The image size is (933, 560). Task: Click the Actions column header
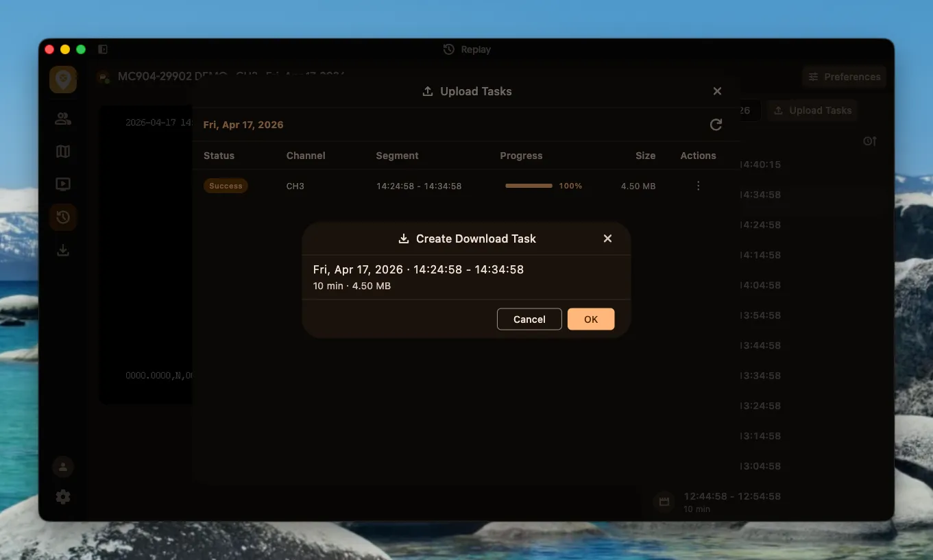698,156
